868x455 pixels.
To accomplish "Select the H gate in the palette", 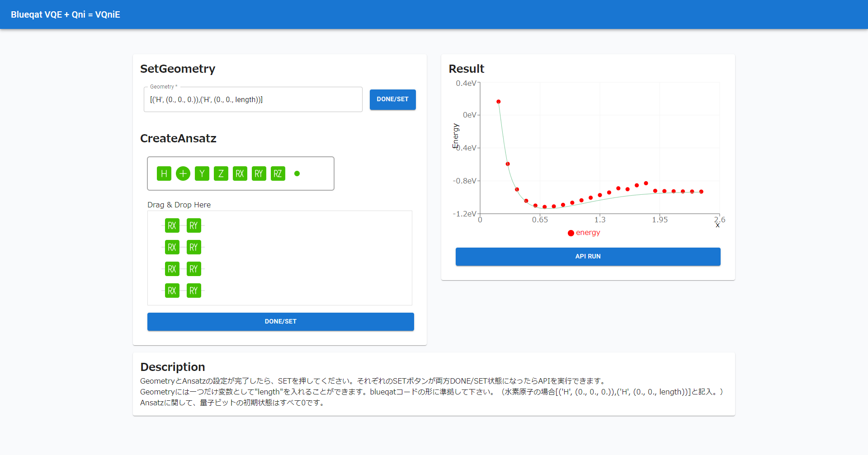I will pos(164,174).
